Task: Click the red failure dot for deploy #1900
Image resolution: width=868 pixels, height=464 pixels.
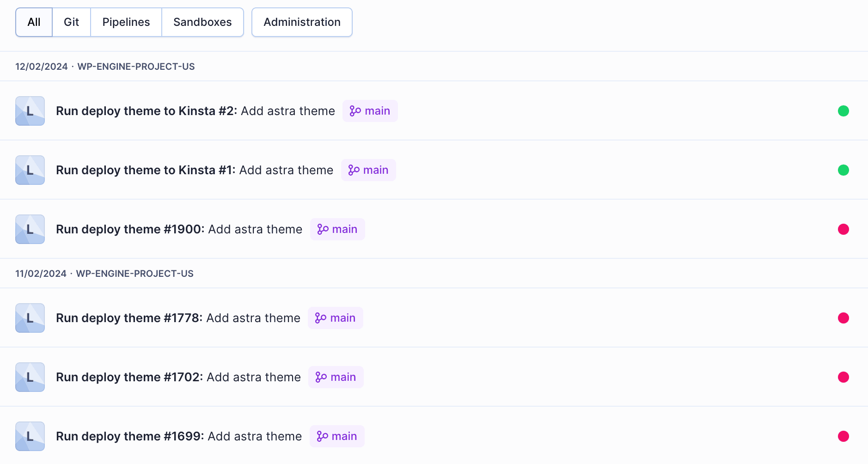Action: click(844, 229)
